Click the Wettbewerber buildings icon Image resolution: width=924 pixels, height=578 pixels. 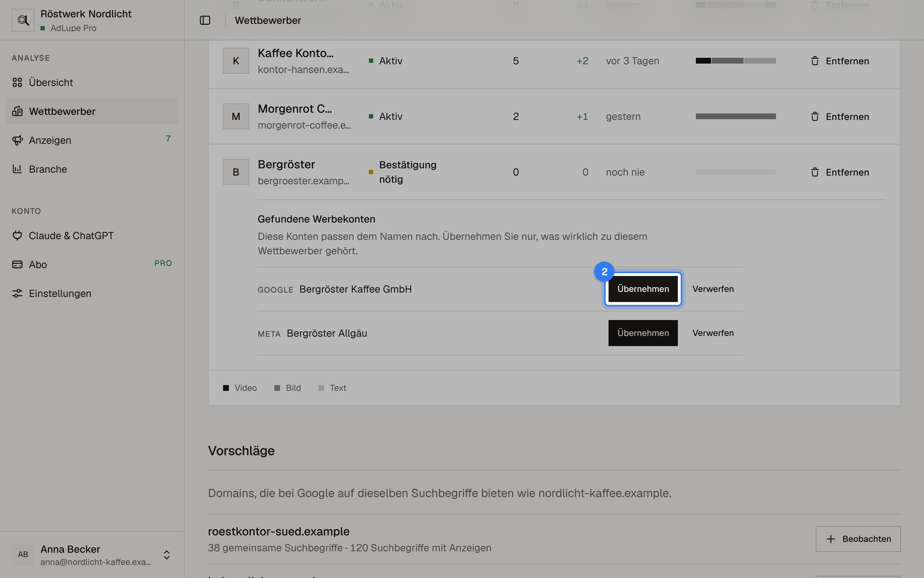coord(17,111)
